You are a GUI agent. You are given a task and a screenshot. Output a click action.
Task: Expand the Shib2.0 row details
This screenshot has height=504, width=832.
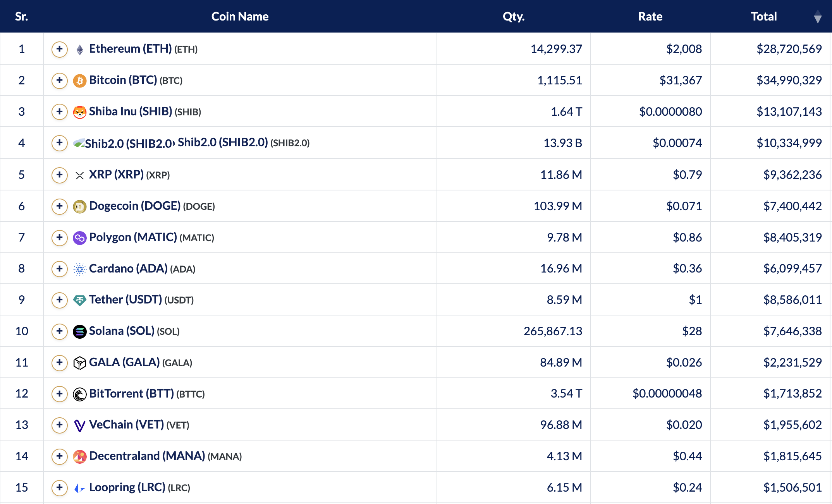point(59,143)
